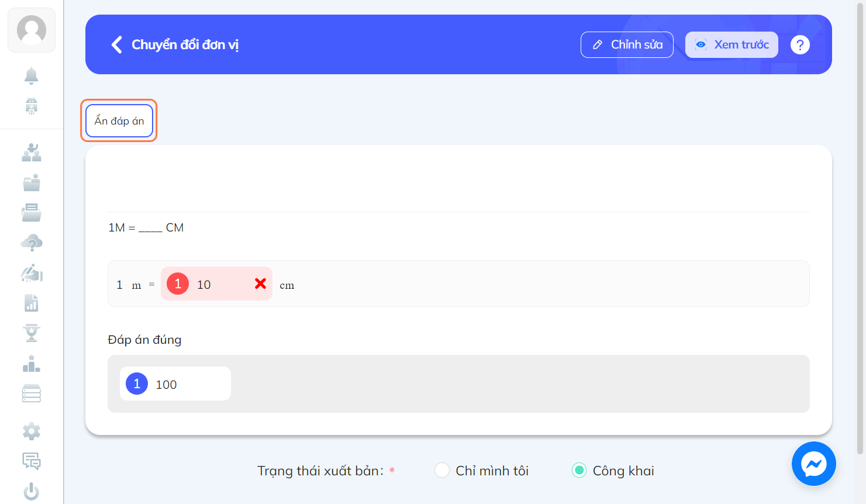
Task: Click the wrong answer field containing 10
Action: point(216,284)
